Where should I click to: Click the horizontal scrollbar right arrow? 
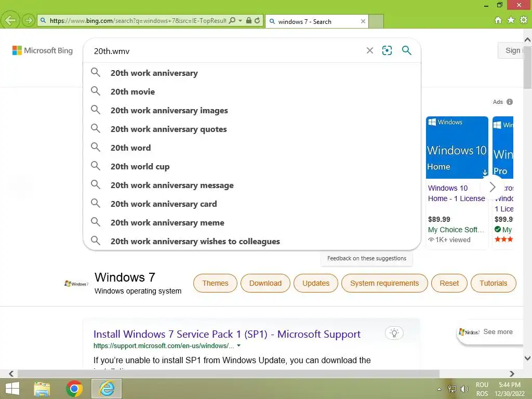(x=512, y=374)
